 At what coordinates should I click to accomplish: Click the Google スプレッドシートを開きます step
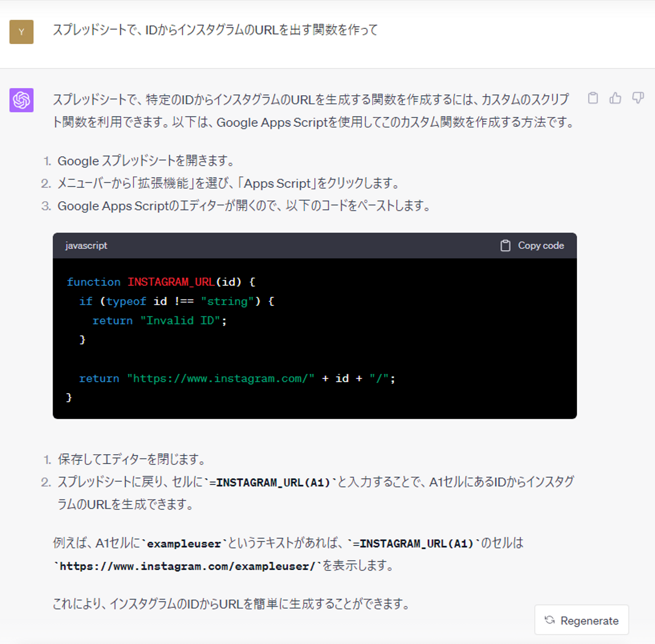tap(146, 161)
